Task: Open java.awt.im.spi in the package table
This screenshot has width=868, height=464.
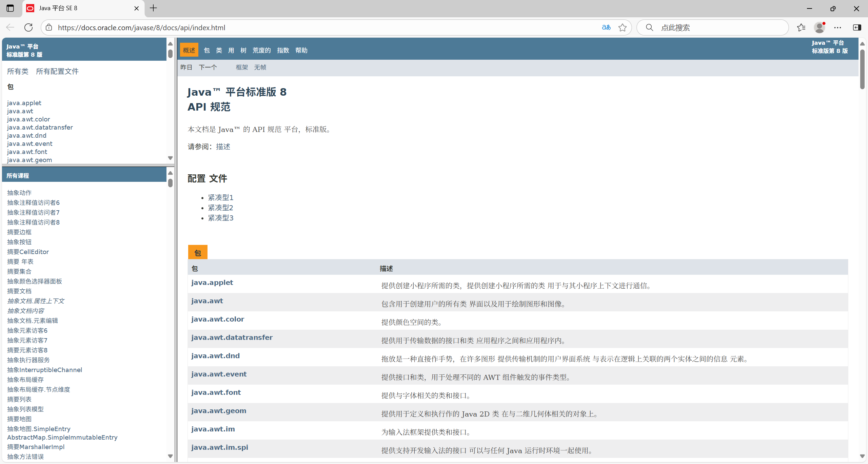Action: pyautogui.click(x=220, y=447)
